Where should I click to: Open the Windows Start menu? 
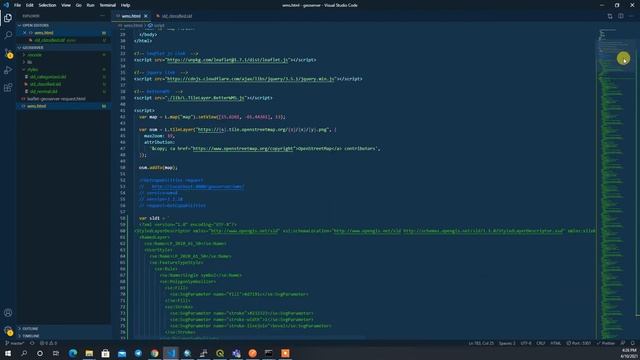coord(8,353)
